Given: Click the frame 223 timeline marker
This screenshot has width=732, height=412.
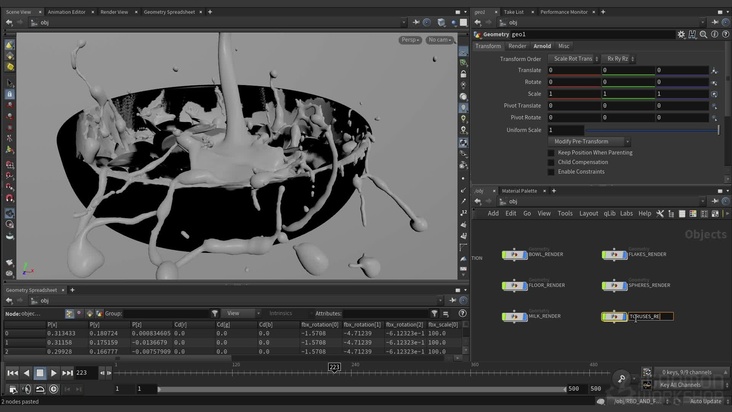Looking at the screenshot, I should (x=334, y=368).
